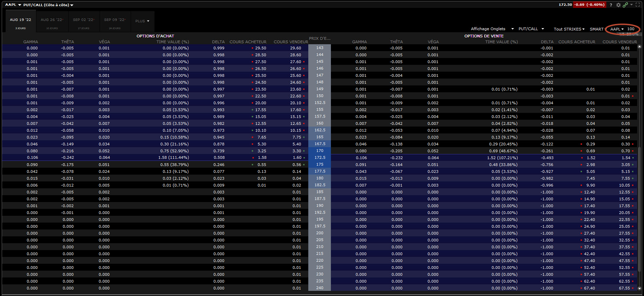This screenshot has width=644, height=296.
Task: Select strike 200 in the strike column
Action: [320, 233]
